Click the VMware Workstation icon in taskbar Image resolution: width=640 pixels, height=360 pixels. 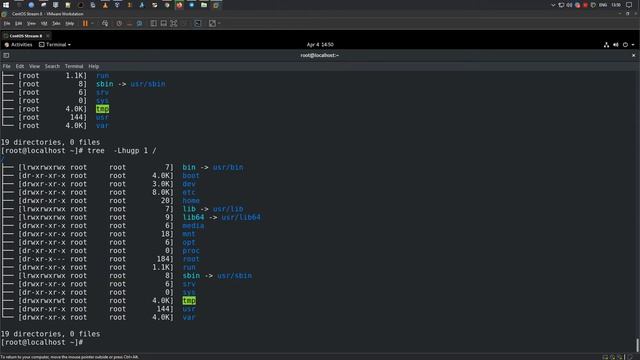click(x=216, y=5)
